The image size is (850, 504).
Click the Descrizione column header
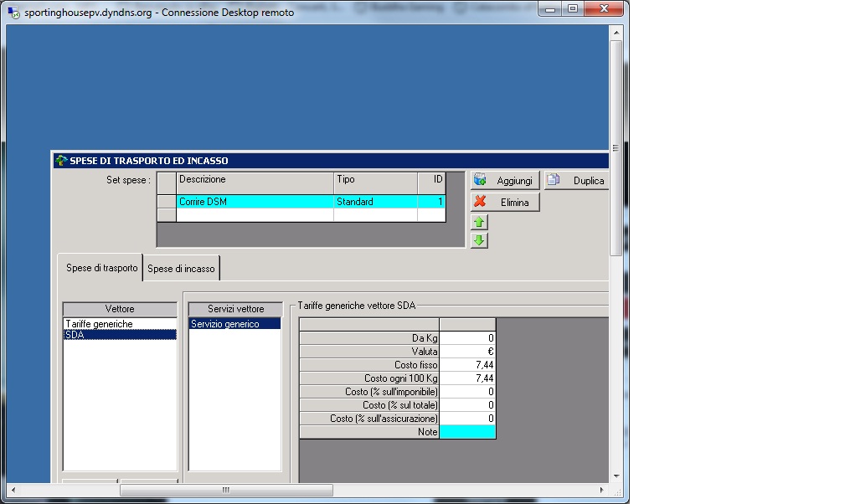pyautogui.click(x=255, y=183)
